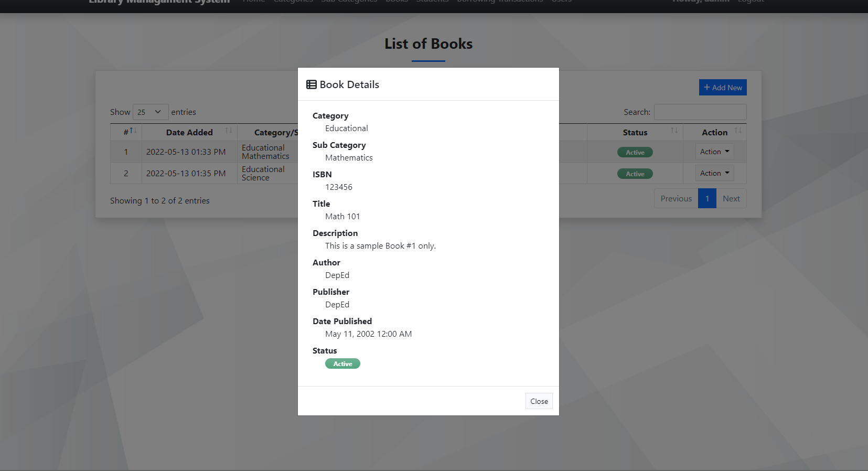
Task: Sort table by the # column
Action: [x=126, y=132]
